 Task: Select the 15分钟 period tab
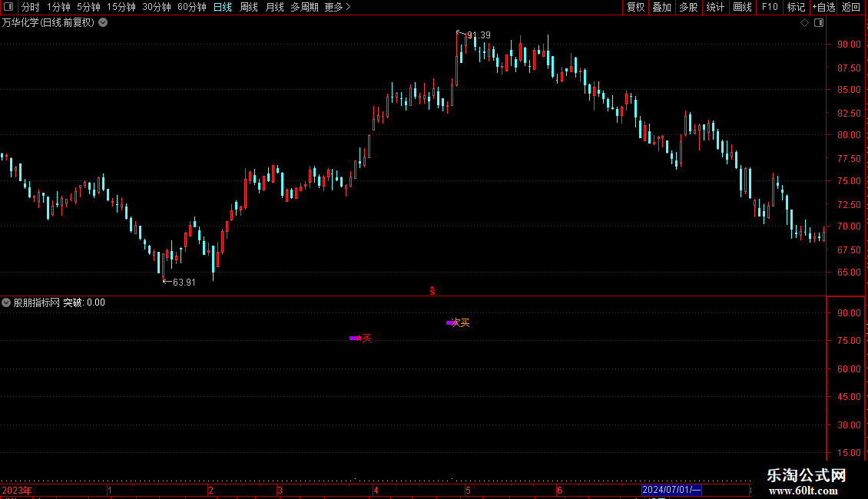pyautogui.click(x=121, y=7)
